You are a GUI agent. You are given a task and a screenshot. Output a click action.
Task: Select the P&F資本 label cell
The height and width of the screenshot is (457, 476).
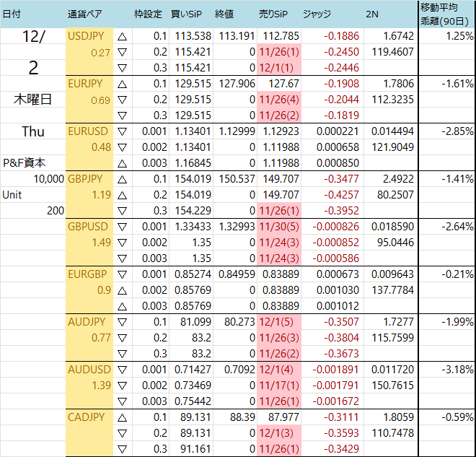pos(32,163)
